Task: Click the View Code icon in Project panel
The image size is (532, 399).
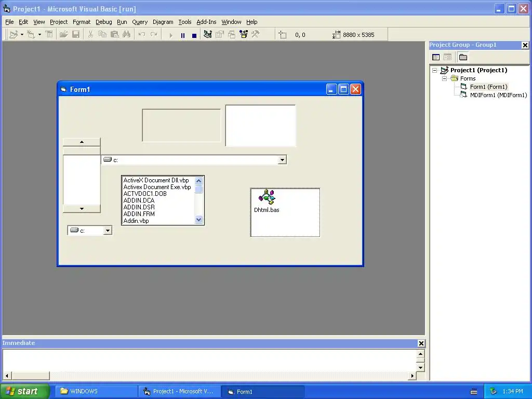Action: click(436, 57)
